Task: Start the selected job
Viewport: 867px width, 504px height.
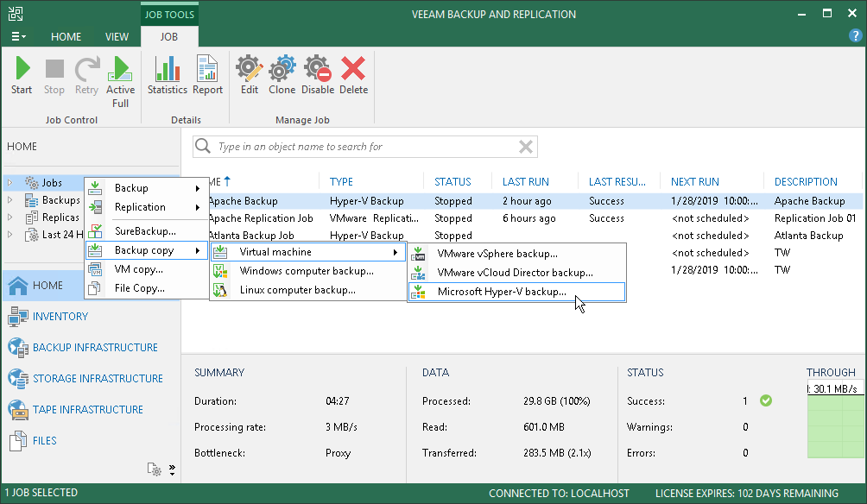Action: (x=22, y=76)
